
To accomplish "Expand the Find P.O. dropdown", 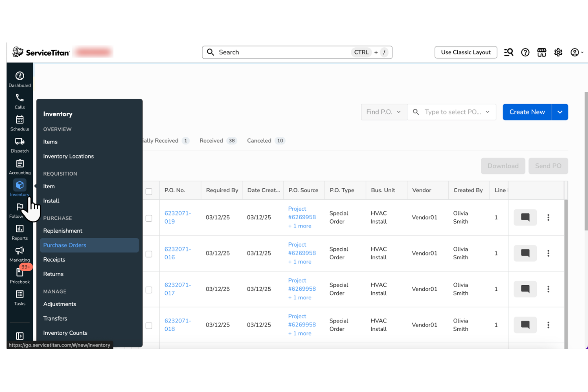I will (383, 112).
